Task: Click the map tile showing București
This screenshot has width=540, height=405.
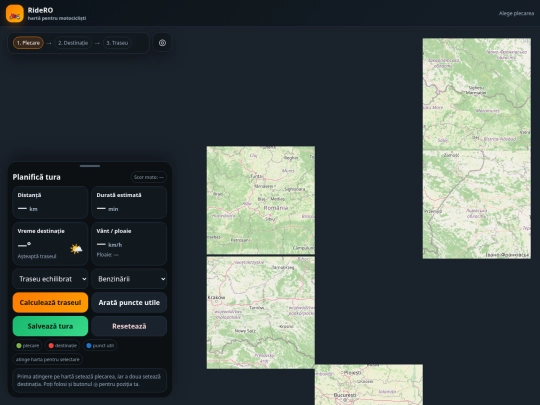Action: [x=369, y=385]
